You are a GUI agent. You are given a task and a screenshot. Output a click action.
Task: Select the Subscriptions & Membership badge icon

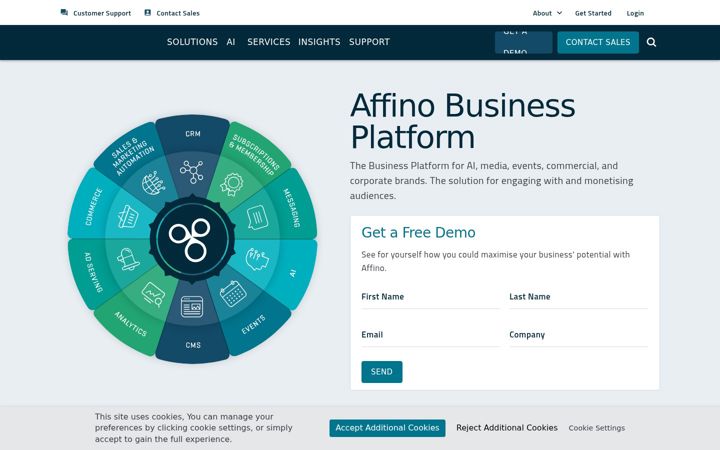231,184
